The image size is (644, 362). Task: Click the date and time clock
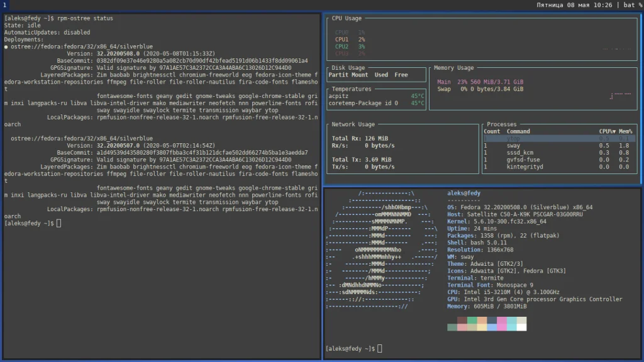574,5
